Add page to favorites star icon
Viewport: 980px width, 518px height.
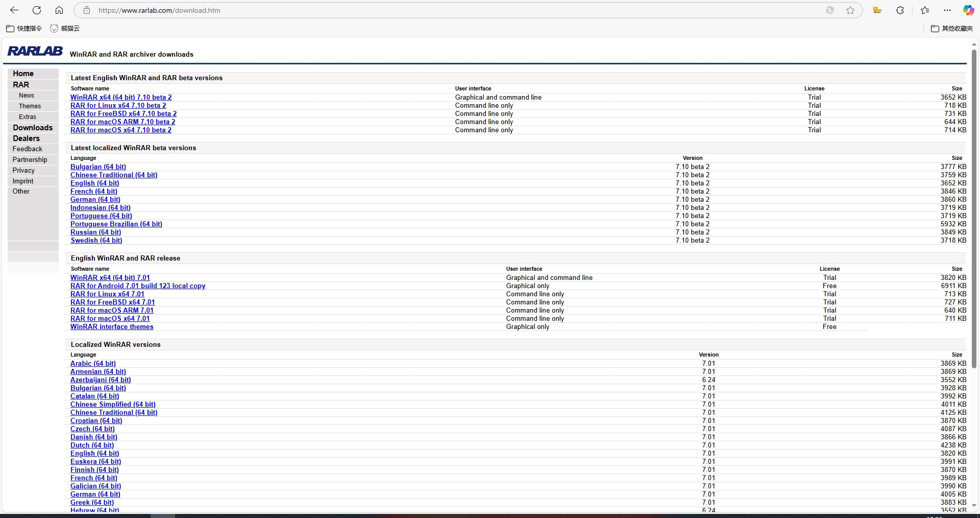tap(850, 10)
